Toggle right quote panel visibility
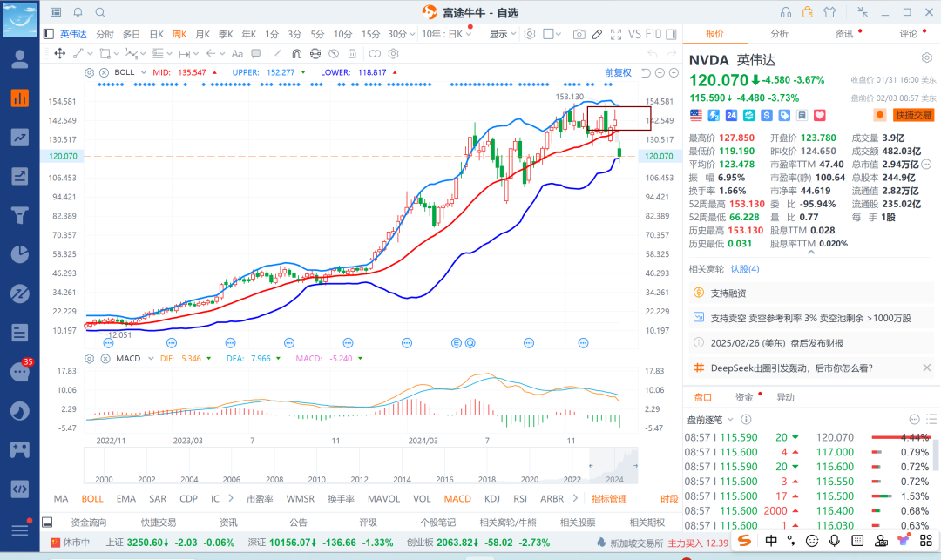Viewport: 941px width, 560px height. click(x=671, y=34)
